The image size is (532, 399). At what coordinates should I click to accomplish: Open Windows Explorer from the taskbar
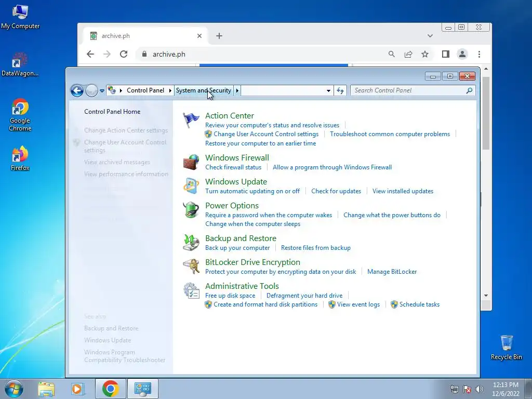pos(46,389)
